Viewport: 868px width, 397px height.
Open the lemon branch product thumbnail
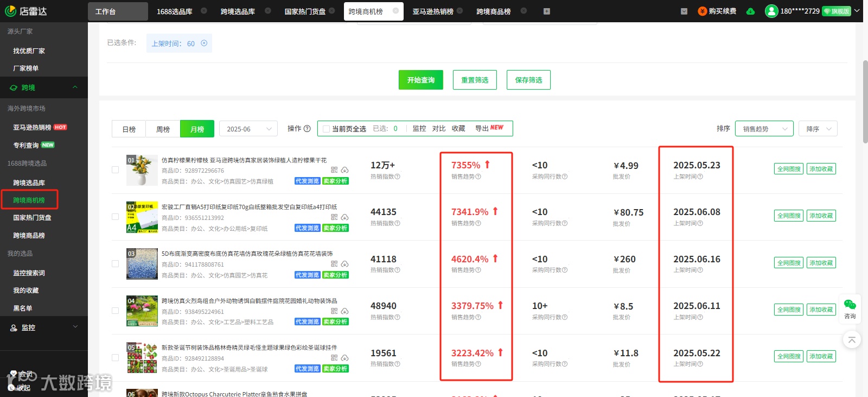[142, 170]
